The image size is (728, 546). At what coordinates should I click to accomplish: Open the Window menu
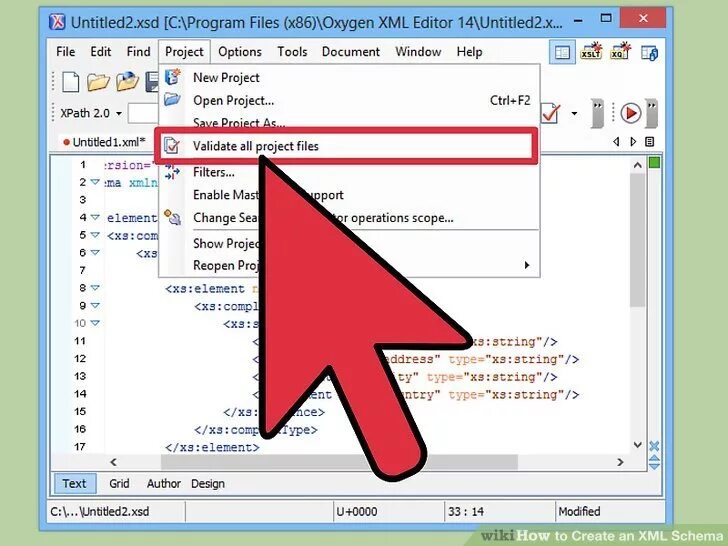click(418, 52)
